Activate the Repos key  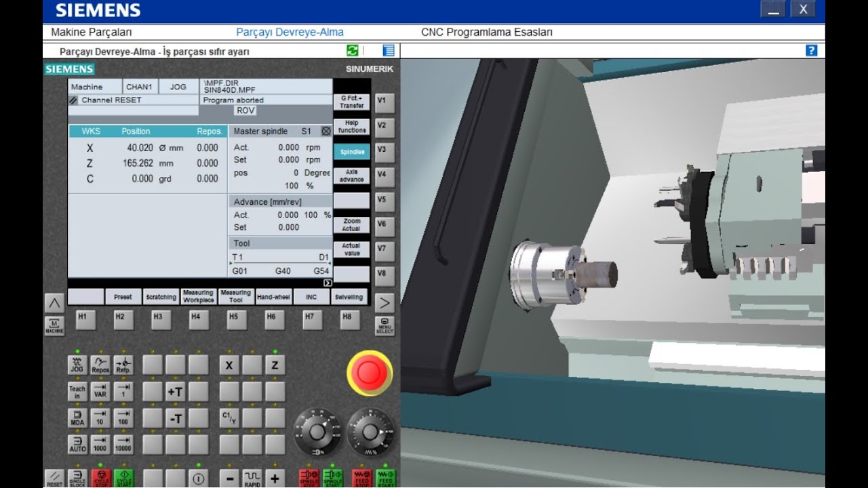point(100,365)
